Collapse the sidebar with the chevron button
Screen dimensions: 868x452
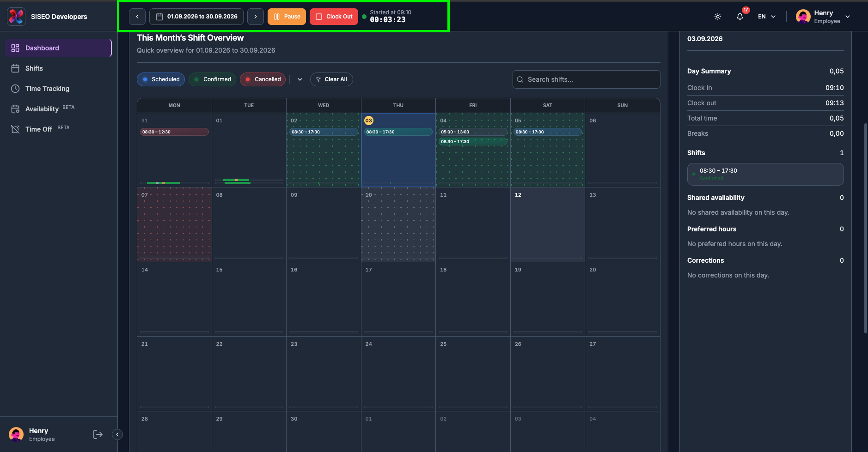pos(117,434)
